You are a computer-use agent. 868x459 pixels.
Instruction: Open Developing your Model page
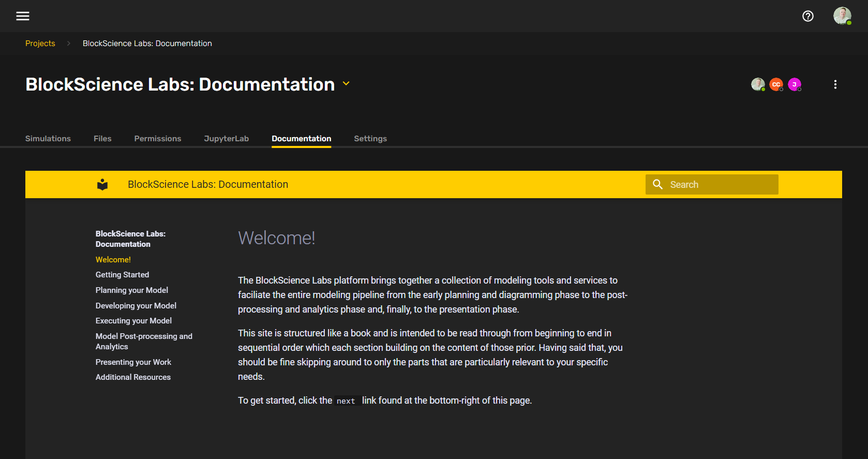pos(136,306)
